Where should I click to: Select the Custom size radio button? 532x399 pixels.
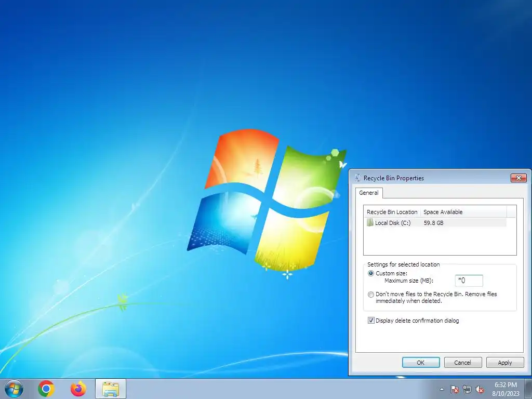[x=371, y=273]
